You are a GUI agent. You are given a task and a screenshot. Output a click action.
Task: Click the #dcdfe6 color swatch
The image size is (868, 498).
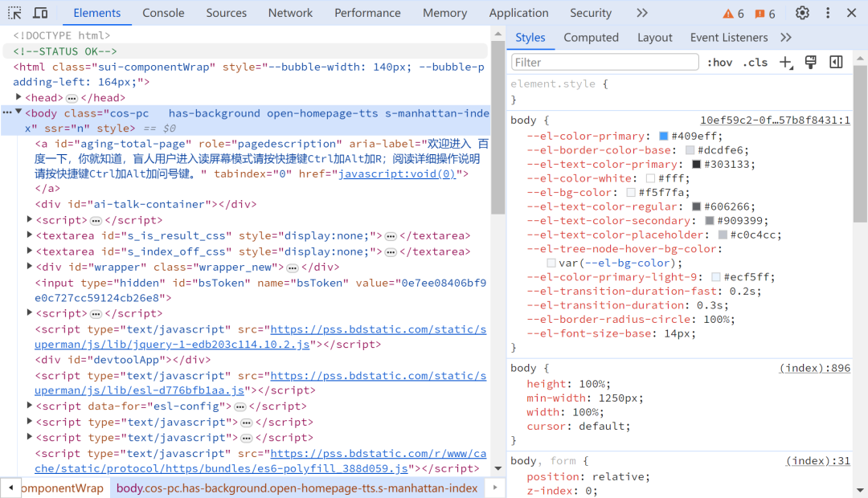[x=690, y=150]
